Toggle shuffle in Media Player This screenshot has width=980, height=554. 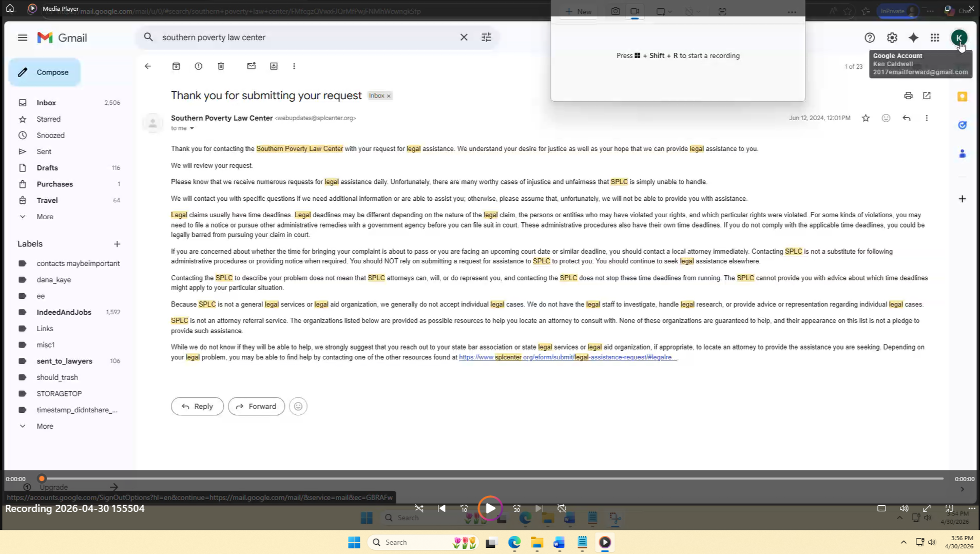419,508
